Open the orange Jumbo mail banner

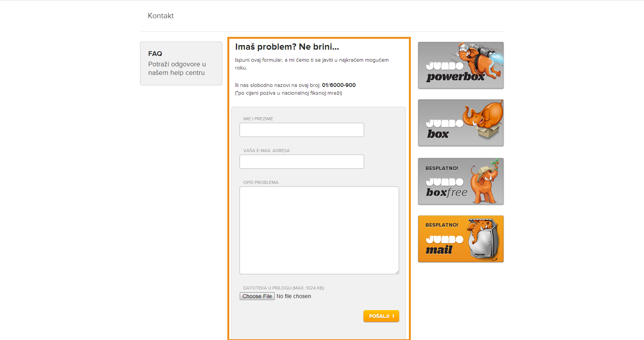click(461, 239)
